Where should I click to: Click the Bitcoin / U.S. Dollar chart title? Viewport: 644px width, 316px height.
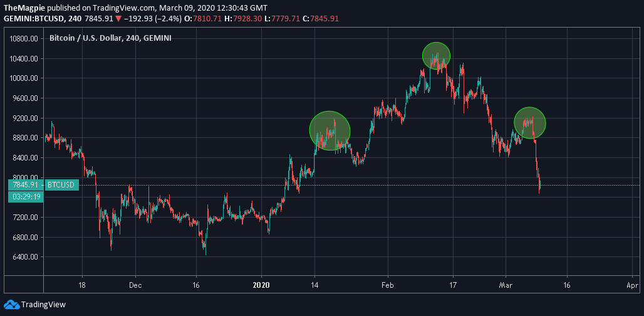pyautogui.click(x=110, y=38)
